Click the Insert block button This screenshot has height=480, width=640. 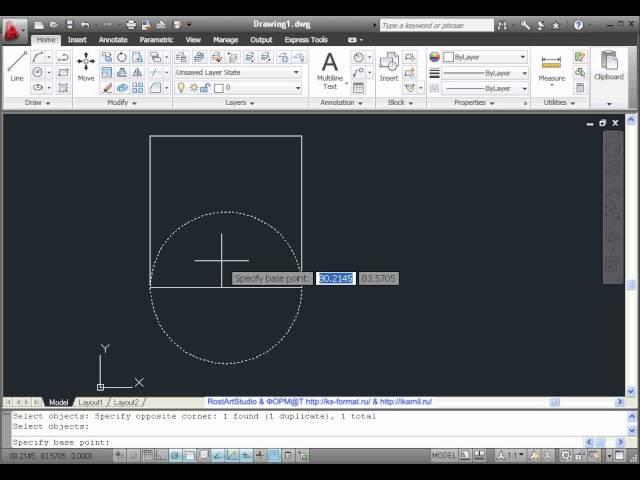(389, 66)
